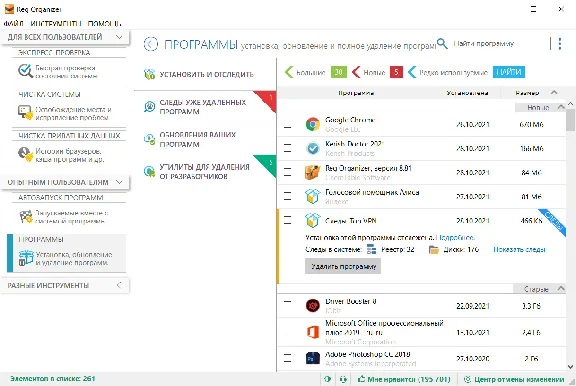Select the Google Chrome program icon
This screenshot has height=386, width=576.
pos(313,124)
